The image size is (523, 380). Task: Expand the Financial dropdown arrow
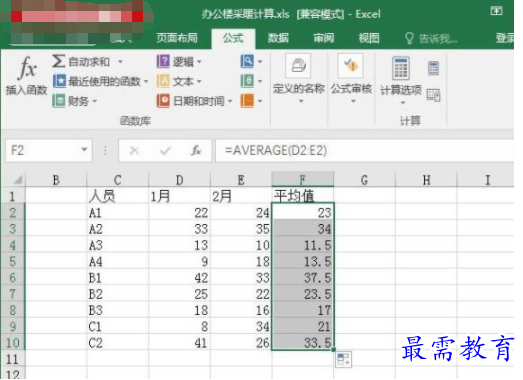click(x=94, y=101)
